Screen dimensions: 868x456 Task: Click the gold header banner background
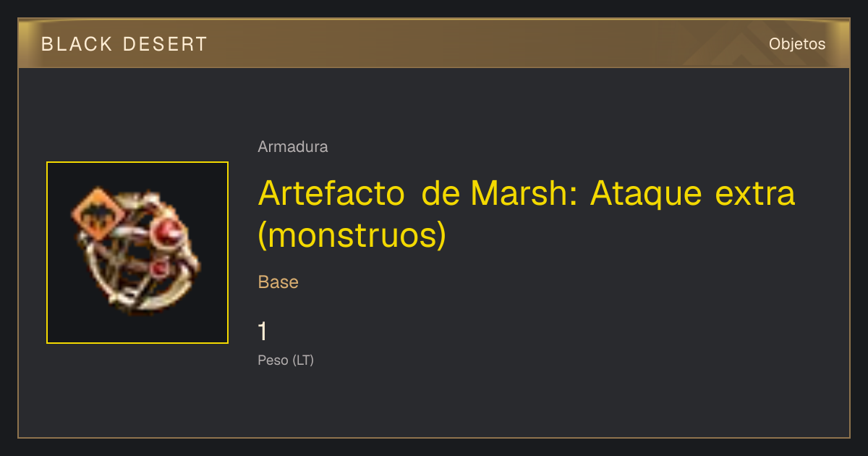434,43
